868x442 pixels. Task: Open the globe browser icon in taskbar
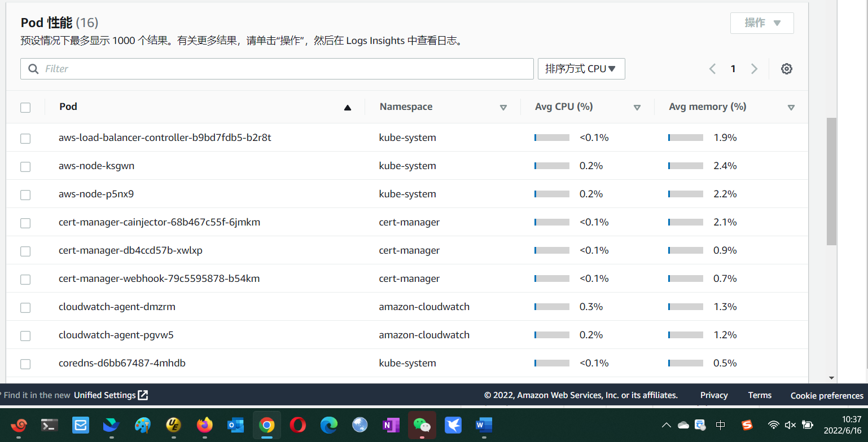pos(360,425)
